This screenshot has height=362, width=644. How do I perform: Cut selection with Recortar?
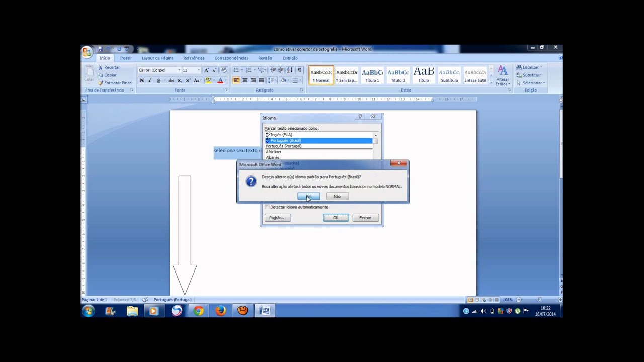point(109,67)
